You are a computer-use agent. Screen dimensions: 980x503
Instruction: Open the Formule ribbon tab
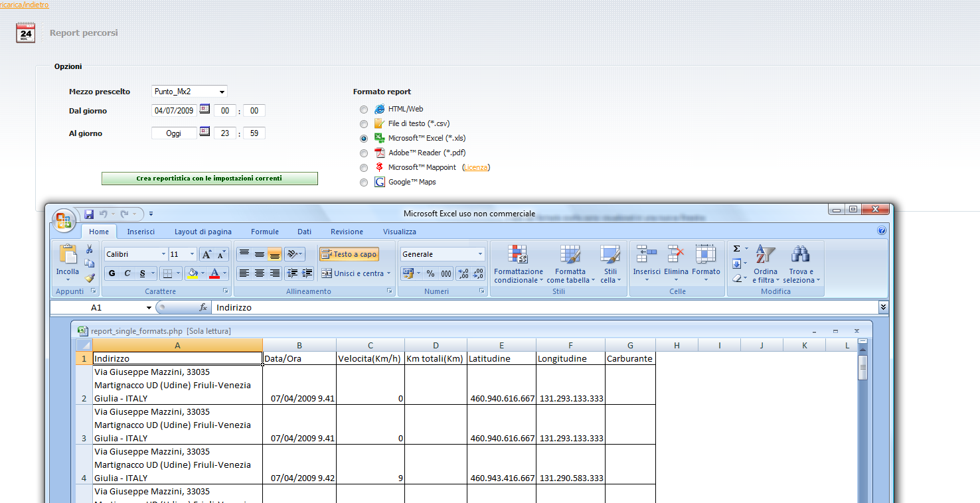tap(265, 232)
